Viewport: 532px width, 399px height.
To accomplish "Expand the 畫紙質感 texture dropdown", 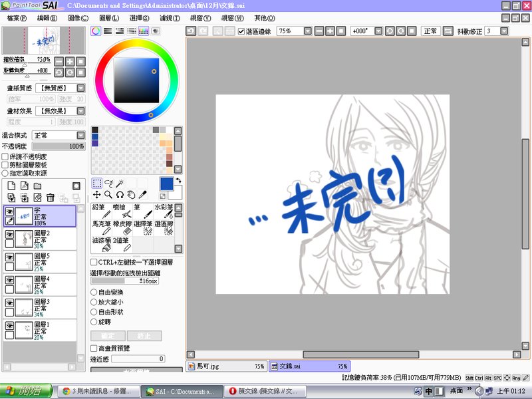I will (x=80, y=88).
